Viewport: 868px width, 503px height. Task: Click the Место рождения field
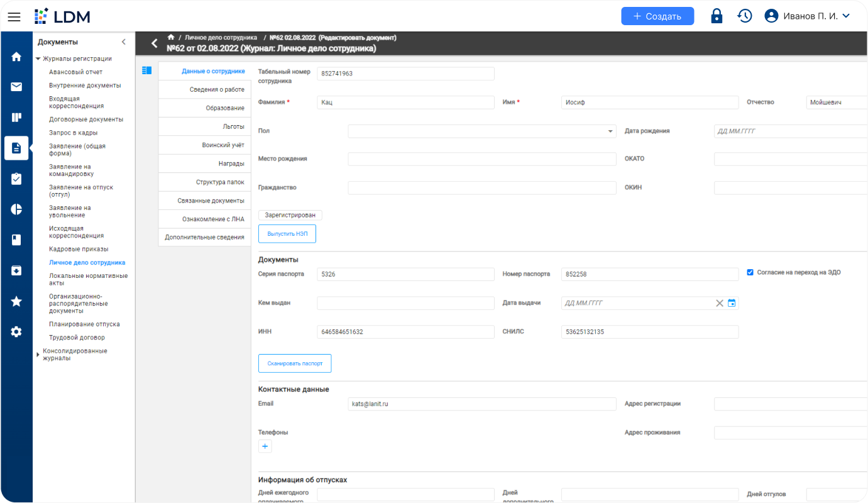pos(482,159)
